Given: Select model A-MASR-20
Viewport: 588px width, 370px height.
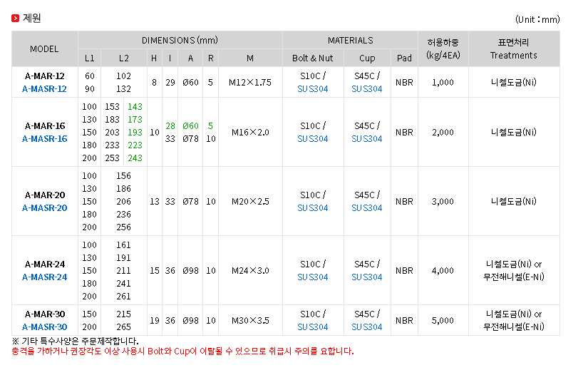Looking at the screenshot, I should coord(45,208).
